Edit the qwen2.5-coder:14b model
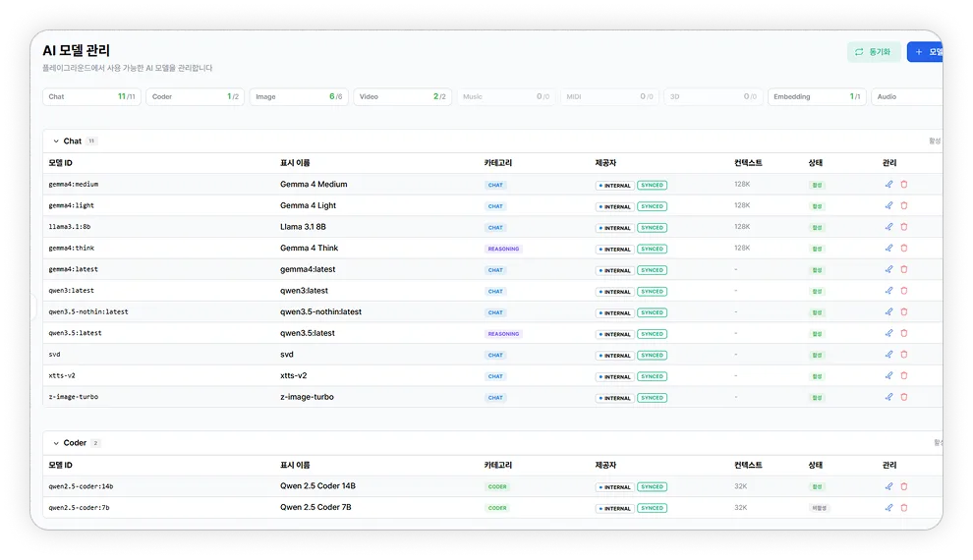 888,486
